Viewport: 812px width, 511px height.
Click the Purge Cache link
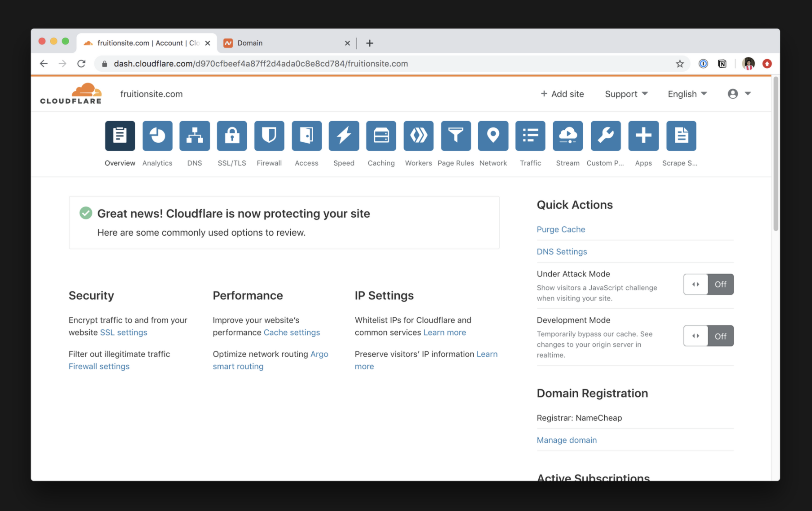[x=561, y=229]
